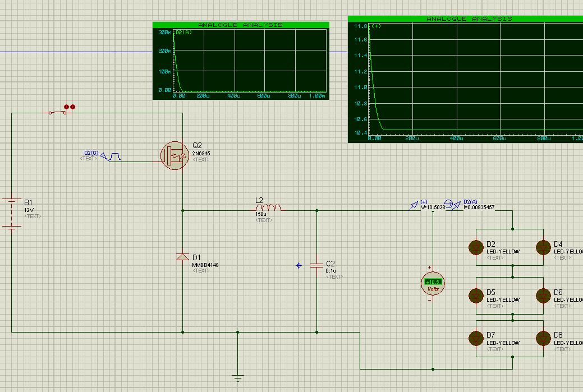Select the D1 MMBD4148 diode symbol

tap(182, 257)
